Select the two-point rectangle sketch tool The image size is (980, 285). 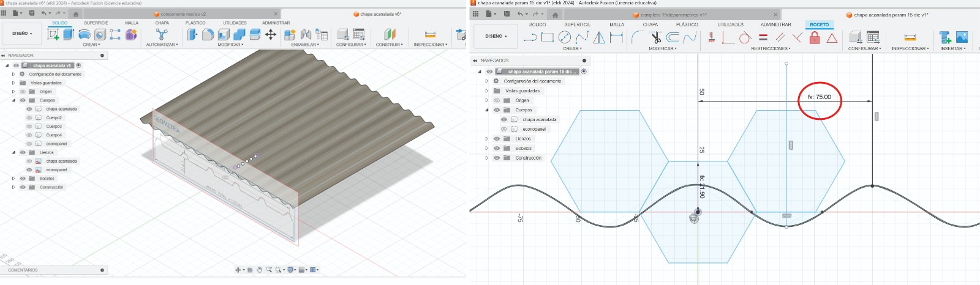coord(548,38)
